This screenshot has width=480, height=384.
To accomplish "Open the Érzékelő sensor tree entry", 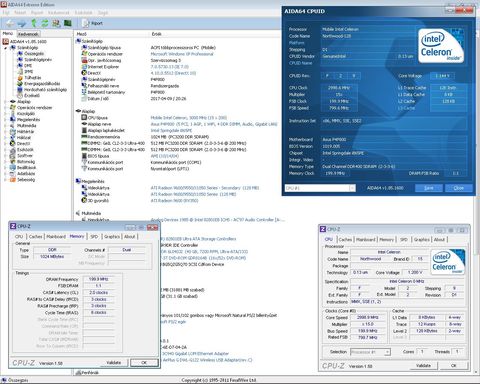I will pyautogui.click(x=32, y=95).
